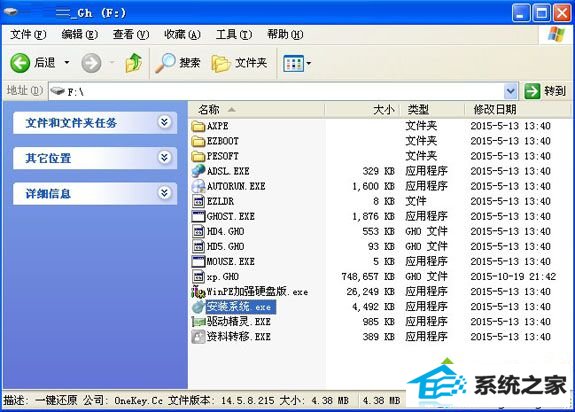This screenshot has height=412, width=575.
Task: Toggle the Folders pane button
Action: [x=239, y=63]
